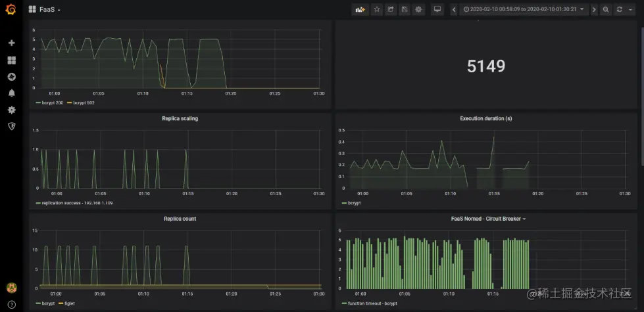Click the 01:20 axis label in Replica scaling
This screenshot has height=312, width=644.
pyautogui.click(x=232, y=194)
